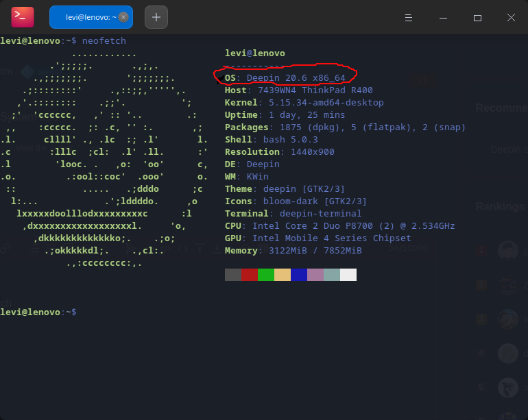Open a new terminal tab

coord(156,17)
